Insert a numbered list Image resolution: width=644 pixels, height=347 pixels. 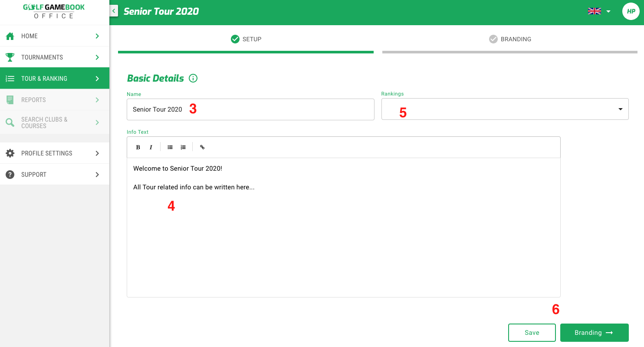[x=183, y=147]
